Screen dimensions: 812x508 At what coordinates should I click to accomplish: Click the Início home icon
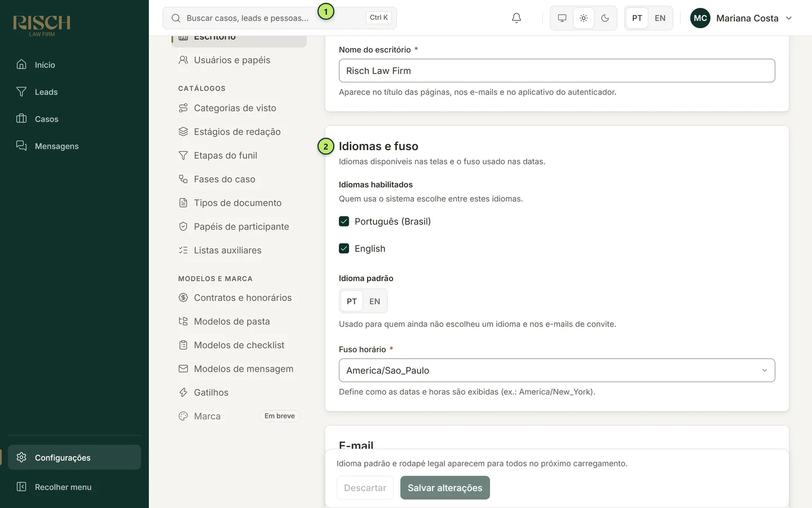[21, 64]
